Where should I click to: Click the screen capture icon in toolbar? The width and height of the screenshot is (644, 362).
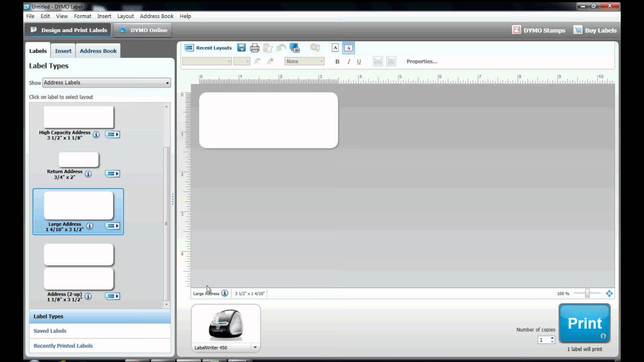pos(294,48)
